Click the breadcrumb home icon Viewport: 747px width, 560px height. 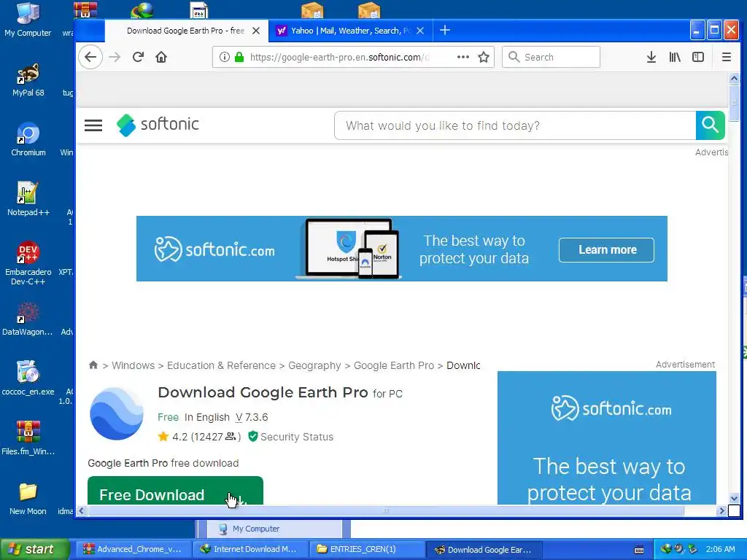[x=93, y=365]
